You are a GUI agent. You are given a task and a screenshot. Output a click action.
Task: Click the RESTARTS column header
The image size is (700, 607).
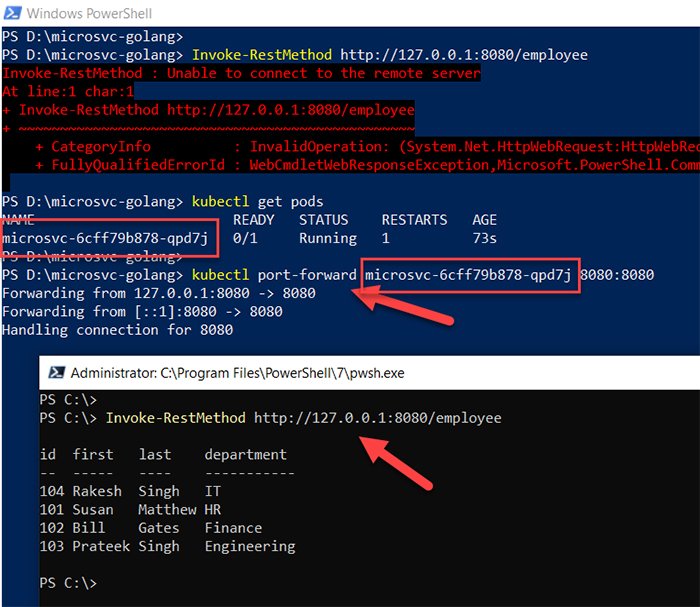(x=414, y=219)
